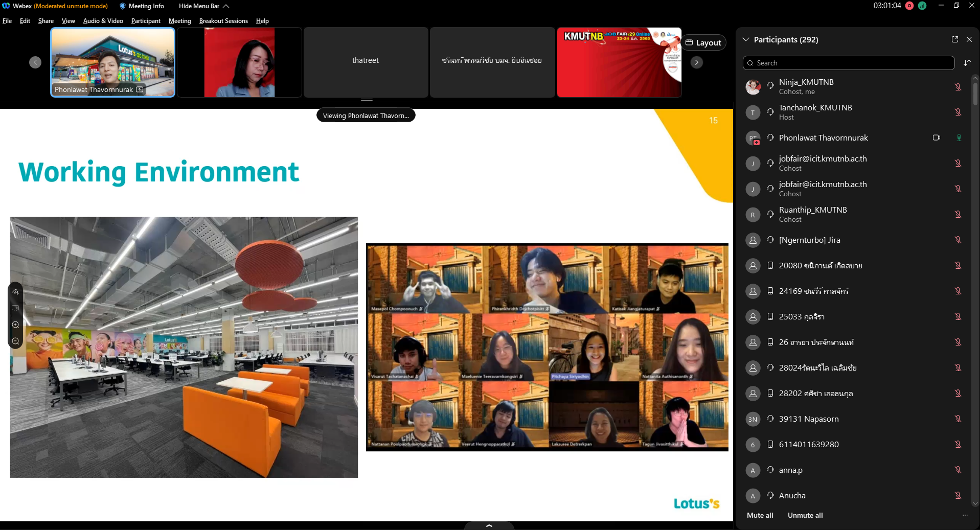Image resolution: width=980 pixels, height=530 pixels.
Task: Click the avatar icon of 6114011639280
Action: tap(753, 445)
